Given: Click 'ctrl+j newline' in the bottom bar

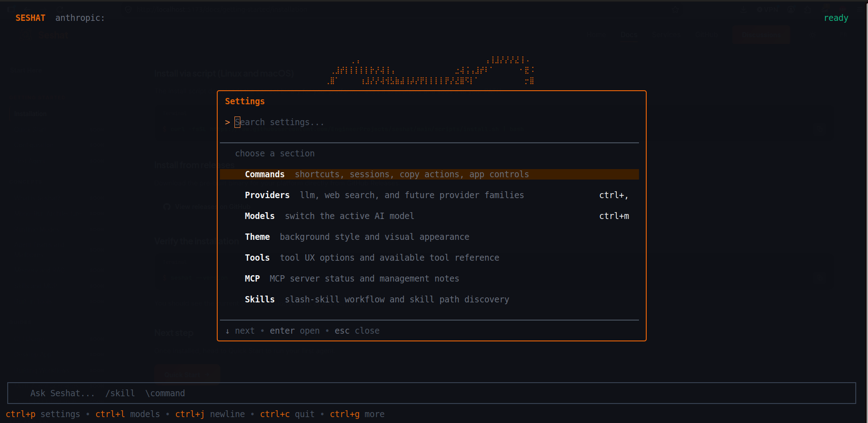Looking at the screenshot, I should (x=210, y=414).
